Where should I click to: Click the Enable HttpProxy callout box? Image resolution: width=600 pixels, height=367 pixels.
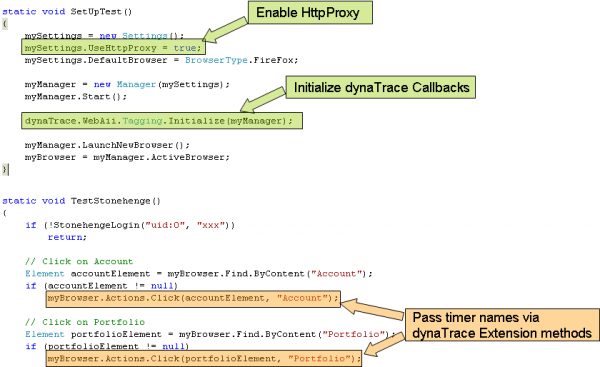(x=310, y=13)
